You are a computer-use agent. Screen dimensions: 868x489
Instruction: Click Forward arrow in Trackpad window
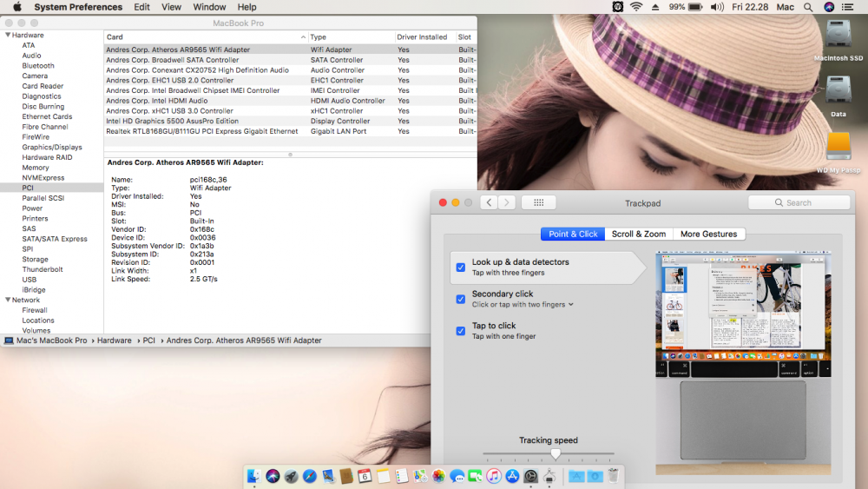(x=507, y=202)
